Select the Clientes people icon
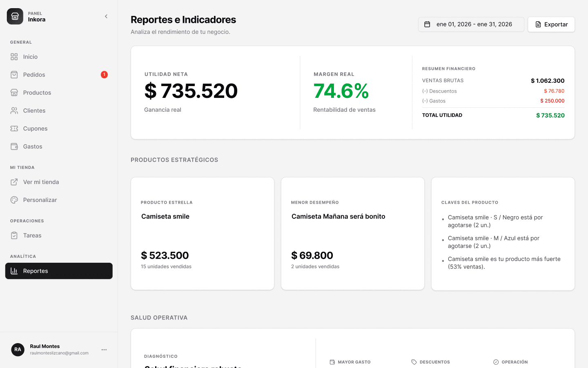This screenshot has width=588, height=368. [14, 110]
